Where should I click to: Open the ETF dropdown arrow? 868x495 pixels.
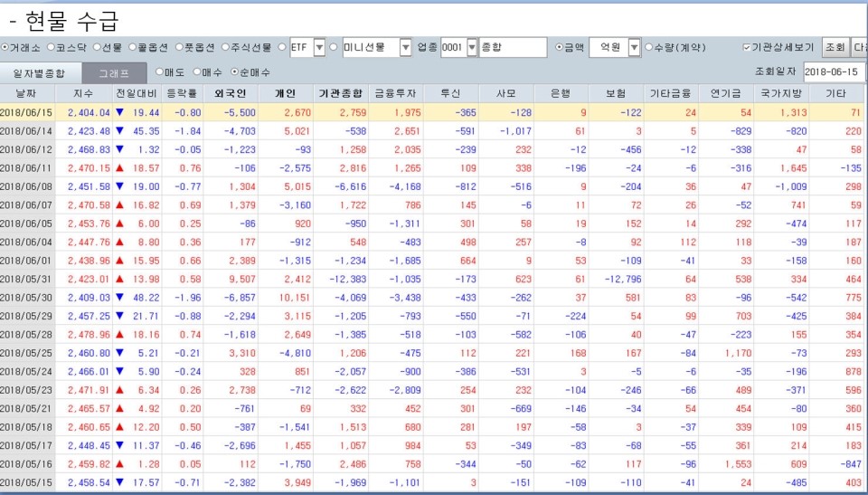click(319, 48)
